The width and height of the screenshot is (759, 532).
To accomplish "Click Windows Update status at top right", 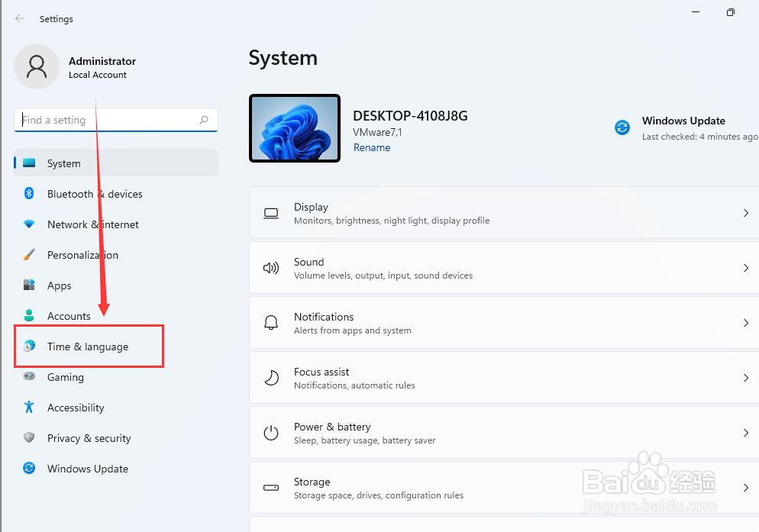I will coord(686,127).
